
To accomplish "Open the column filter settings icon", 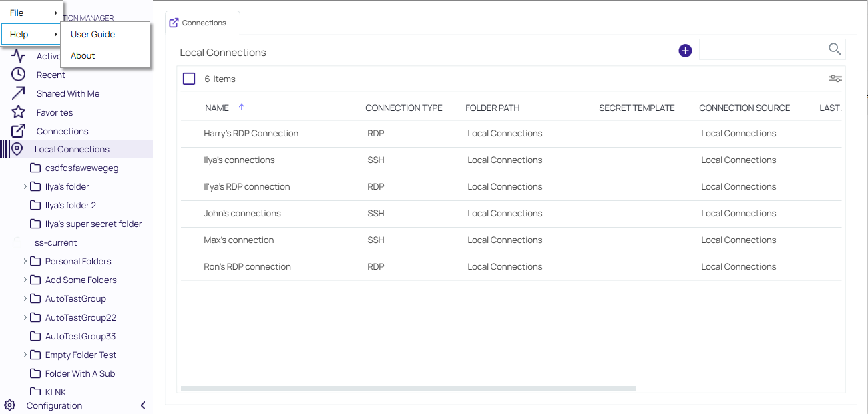I will [835, 79].
